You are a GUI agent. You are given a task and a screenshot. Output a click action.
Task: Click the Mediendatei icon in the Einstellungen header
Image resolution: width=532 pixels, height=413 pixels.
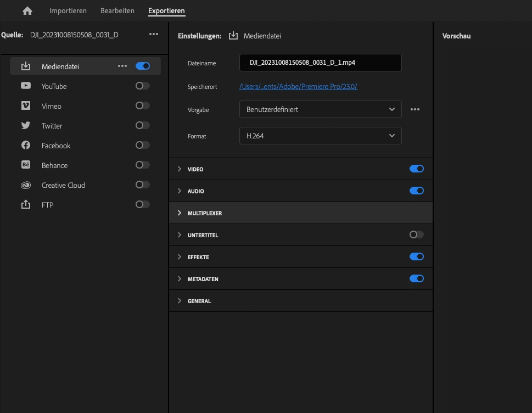233,35
